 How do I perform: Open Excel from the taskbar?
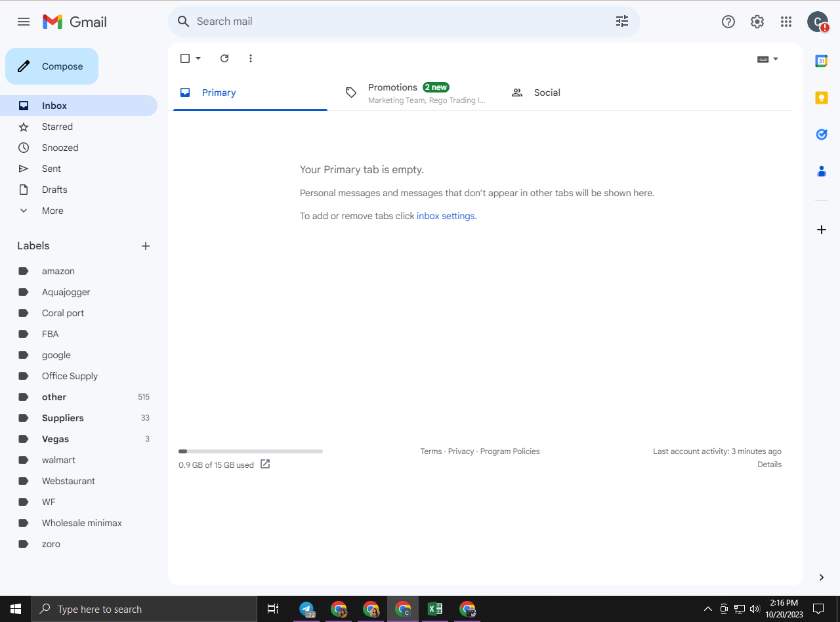[435, 609]
